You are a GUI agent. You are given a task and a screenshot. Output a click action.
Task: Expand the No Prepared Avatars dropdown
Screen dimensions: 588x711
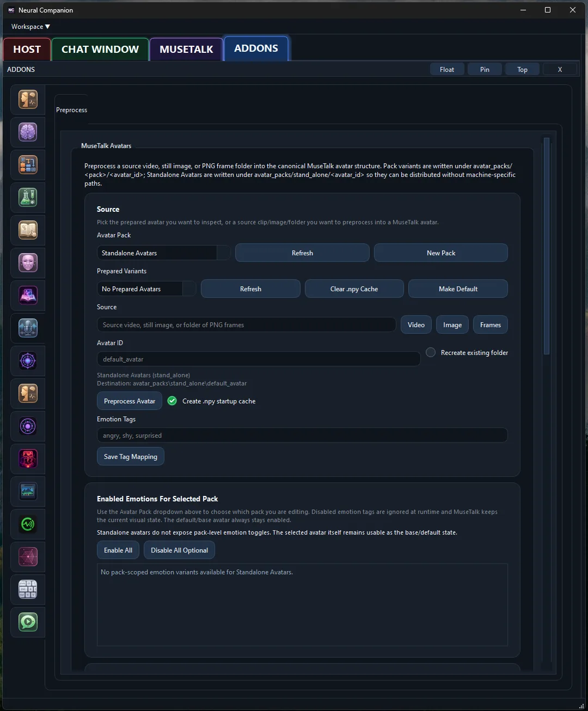click(x=146, y=289)
